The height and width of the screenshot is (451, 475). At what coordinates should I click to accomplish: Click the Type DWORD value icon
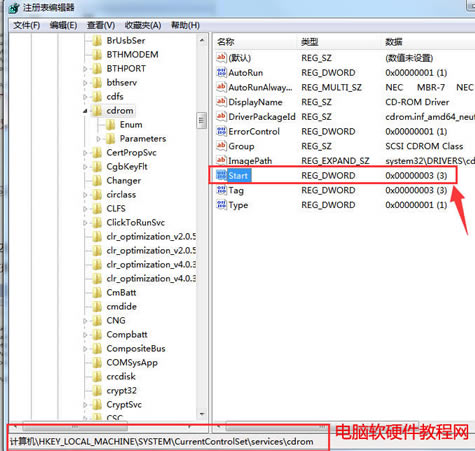click(221, 205)
